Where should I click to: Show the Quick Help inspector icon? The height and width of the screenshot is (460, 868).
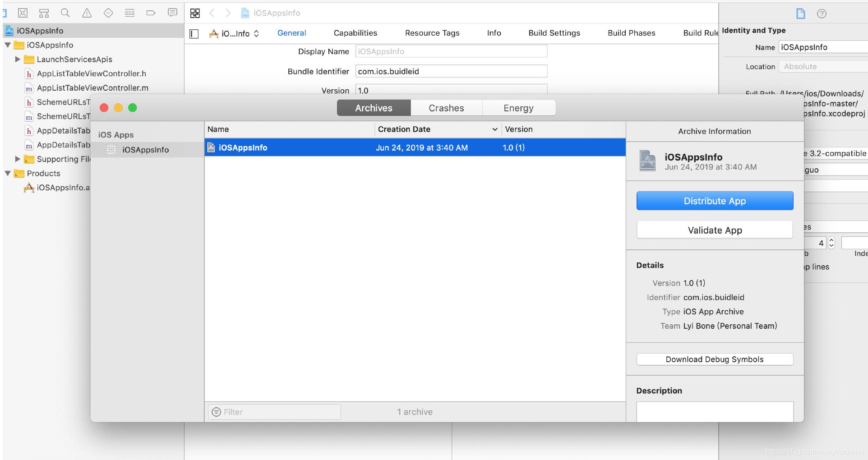point(822,14)
